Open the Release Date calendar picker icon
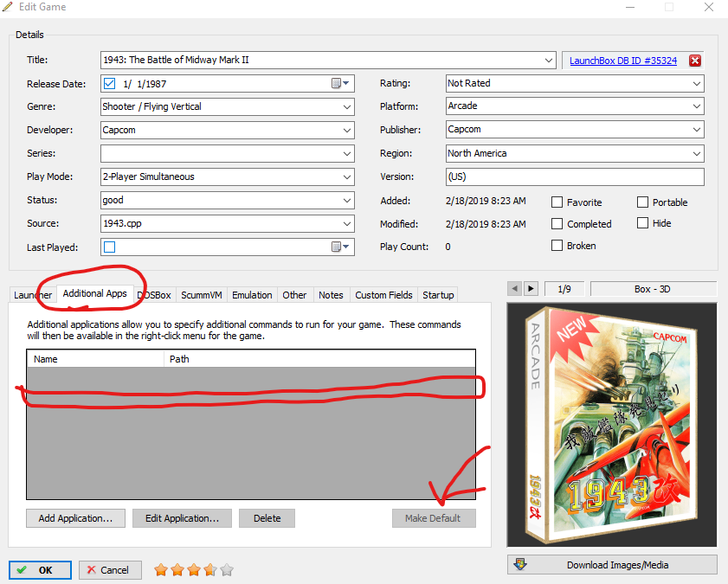Image resolution: width=728 pixels, height=584 pixels. (x=340, y=84)
